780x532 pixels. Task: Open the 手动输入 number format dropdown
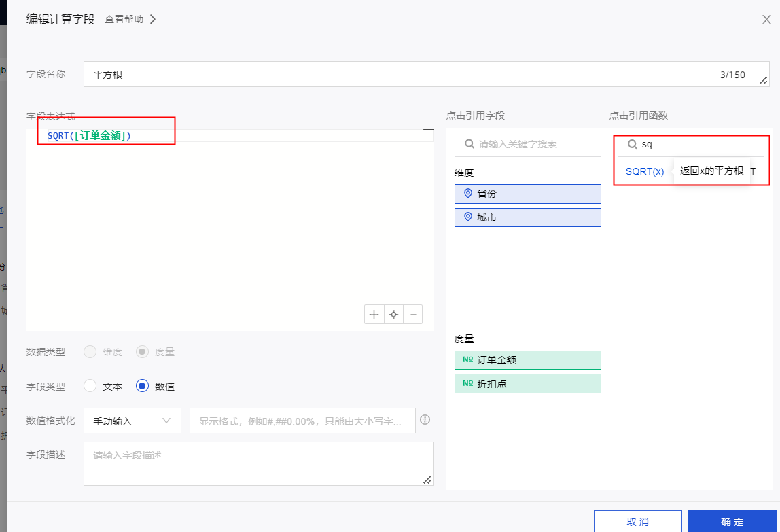(x=132, y=421)
